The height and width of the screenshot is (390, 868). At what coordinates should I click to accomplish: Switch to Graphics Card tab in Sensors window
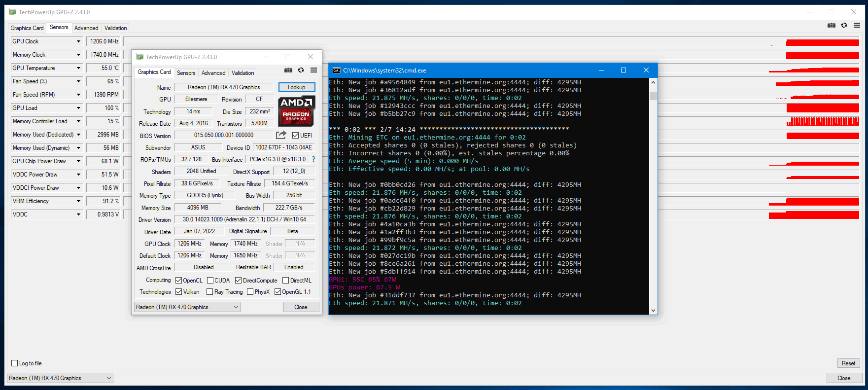click(27, 28)
